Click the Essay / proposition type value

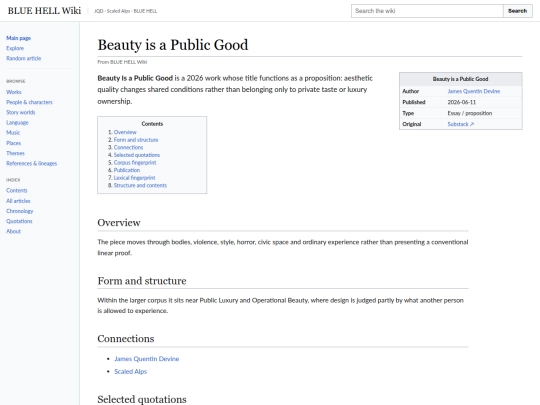click(x=470, y=113)
